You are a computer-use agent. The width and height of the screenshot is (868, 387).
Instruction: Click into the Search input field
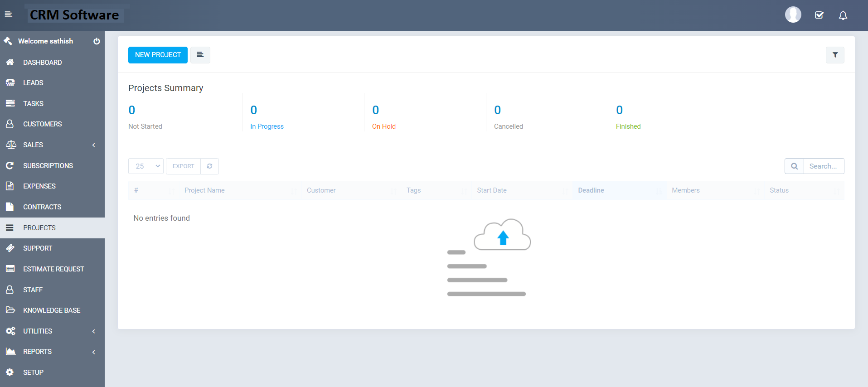pyautogui.click(x=823, y=166)
